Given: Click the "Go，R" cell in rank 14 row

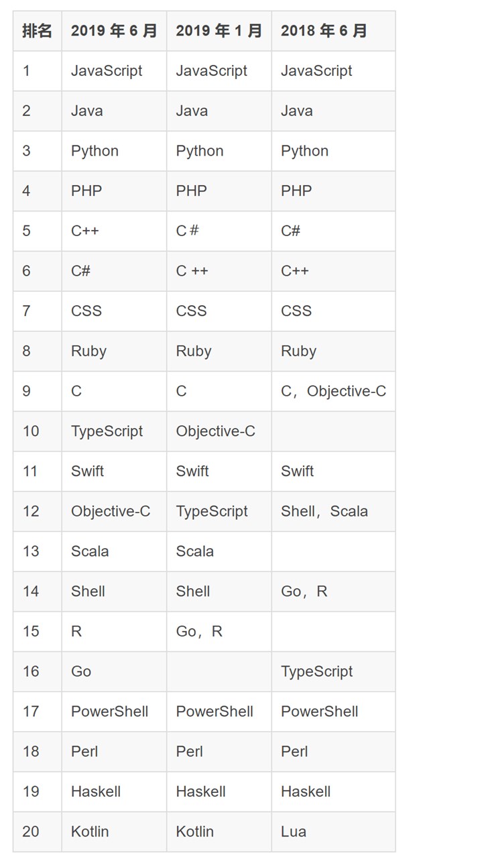Looking at the screenshot, I should [x=304, y=592].
